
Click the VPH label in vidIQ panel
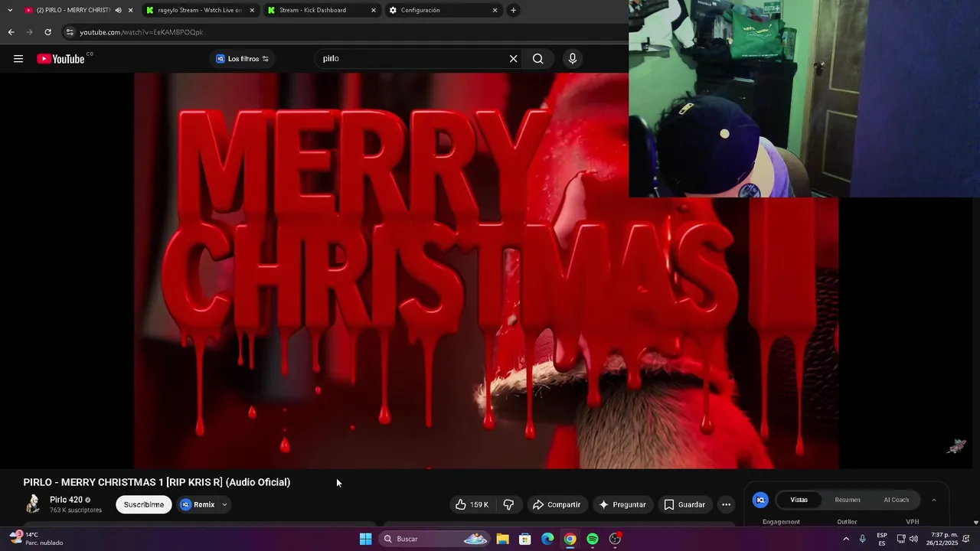click(x=912, y=522)
